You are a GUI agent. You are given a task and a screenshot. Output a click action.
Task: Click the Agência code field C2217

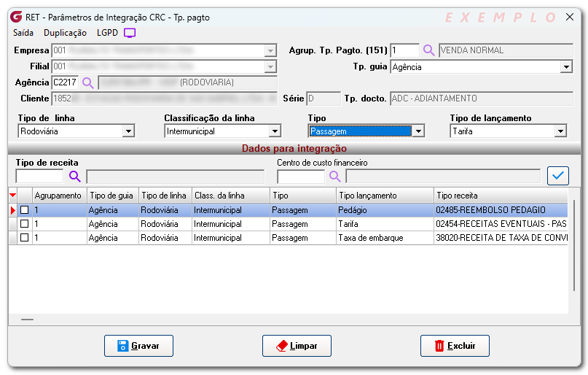tap(66, 82)
